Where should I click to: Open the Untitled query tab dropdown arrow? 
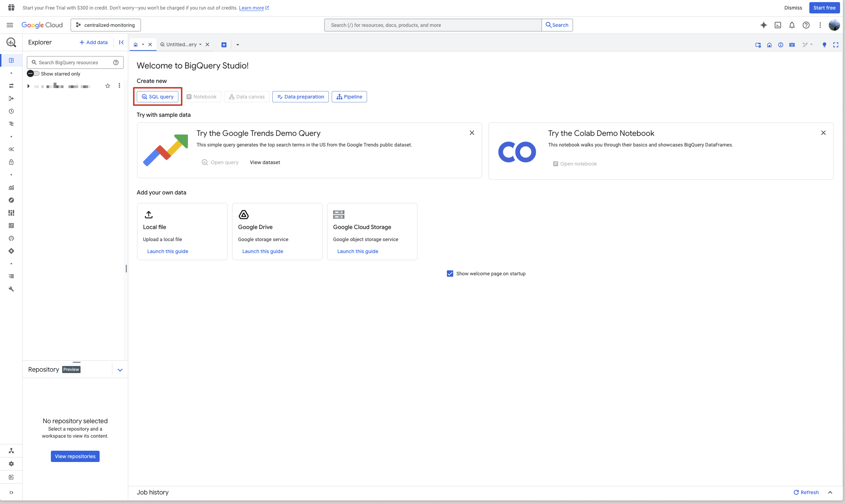[x=200, y=45]
